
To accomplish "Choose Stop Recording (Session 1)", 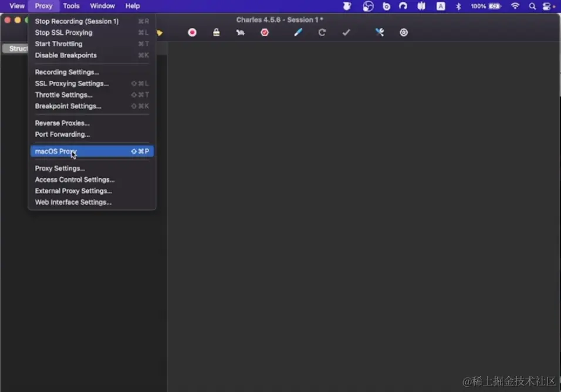I will 92,21.
